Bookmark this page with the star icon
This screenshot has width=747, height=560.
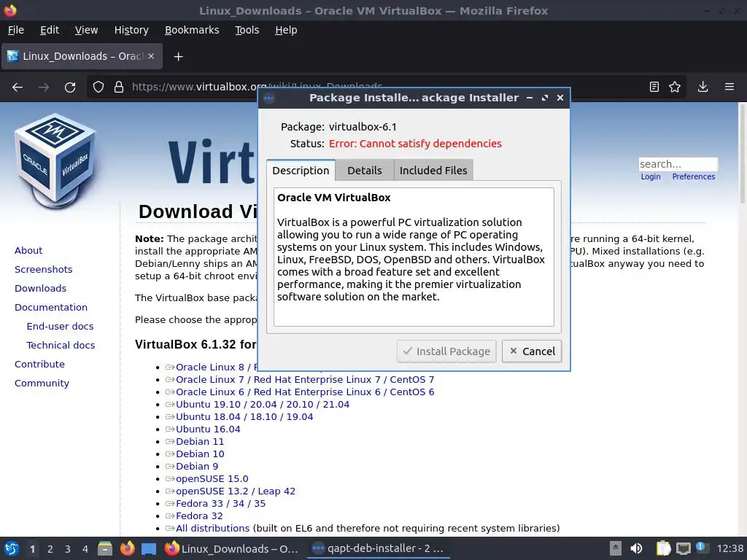pyautogui.click(x=675, y=87)
